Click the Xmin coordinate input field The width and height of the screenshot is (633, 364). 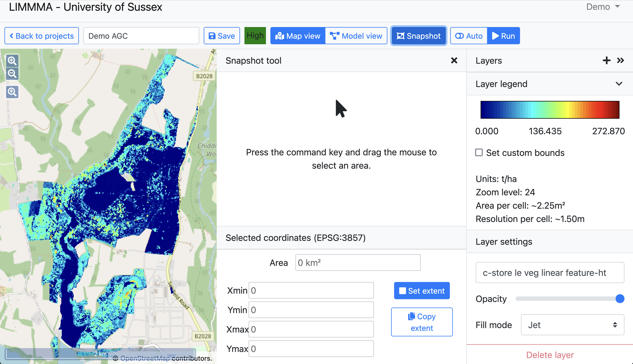[x=311, y=290]
